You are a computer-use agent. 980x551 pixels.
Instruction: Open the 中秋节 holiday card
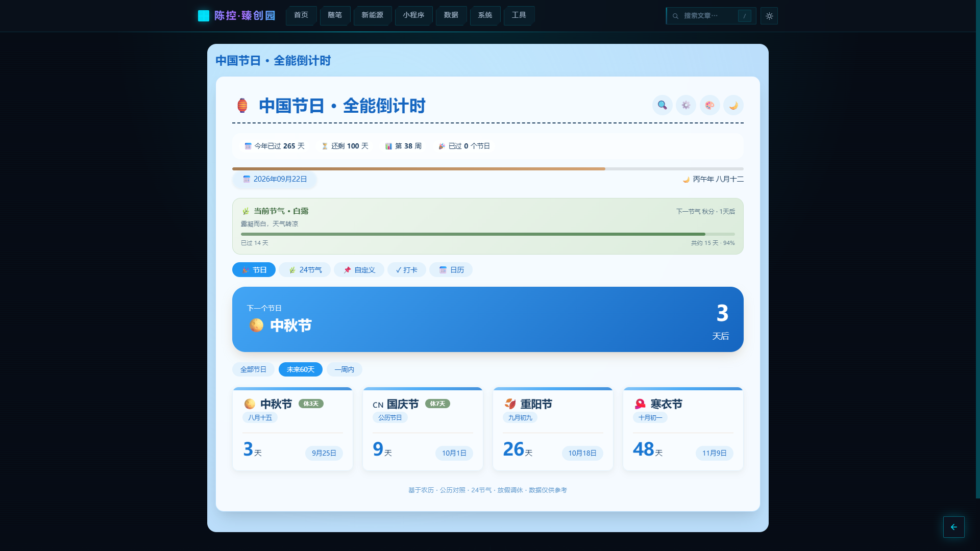coord(292,429)
